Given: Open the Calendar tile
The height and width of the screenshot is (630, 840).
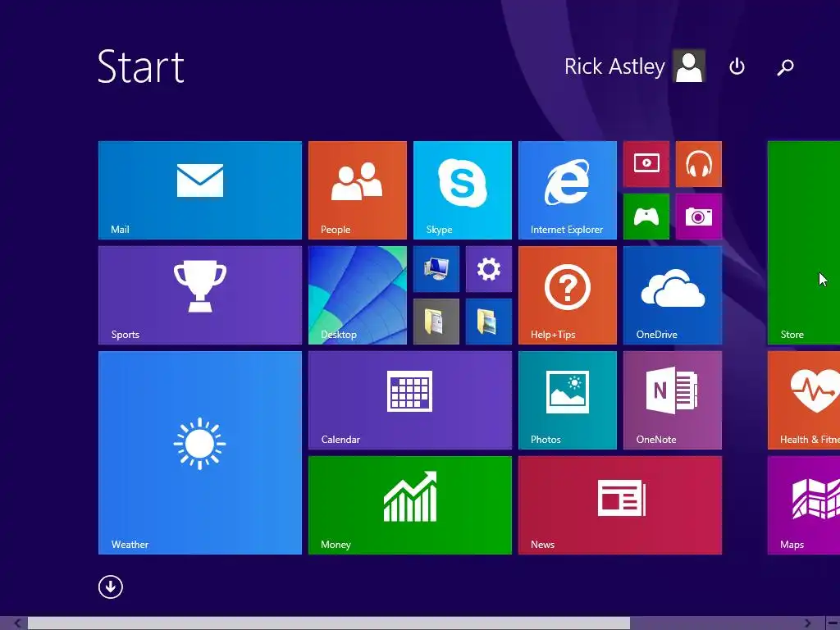Looking at the screenshot, I should pos(410,400).
